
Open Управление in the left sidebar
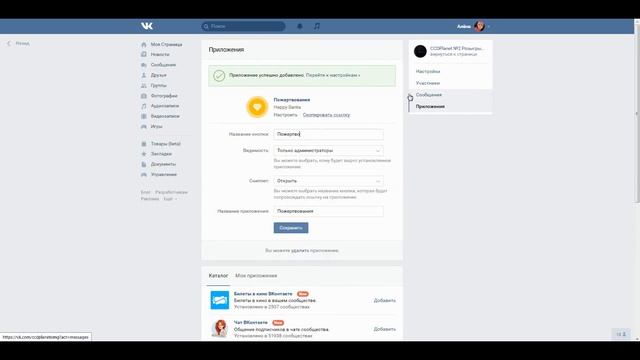pos(164,174)
